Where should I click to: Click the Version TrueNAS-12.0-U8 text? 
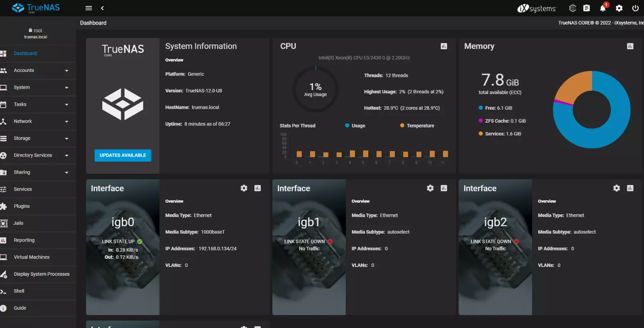click(194, 91)
